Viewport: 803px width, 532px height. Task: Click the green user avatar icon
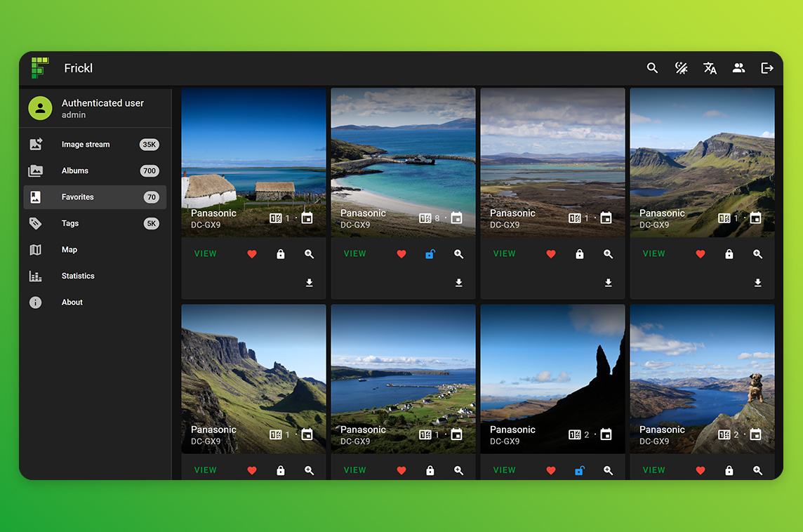coord(40,108)
